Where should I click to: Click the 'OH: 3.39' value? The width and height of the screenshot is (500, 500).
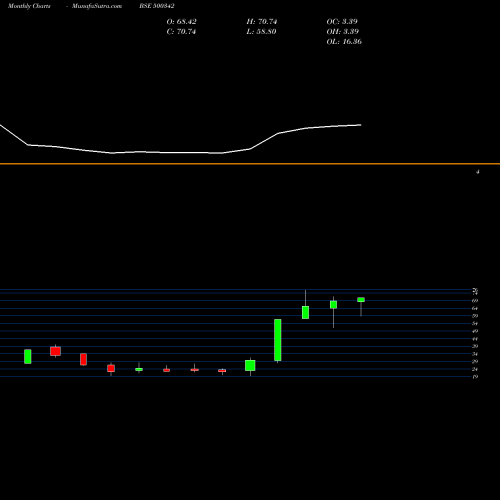pyautogui.click(x=343, y=32)
